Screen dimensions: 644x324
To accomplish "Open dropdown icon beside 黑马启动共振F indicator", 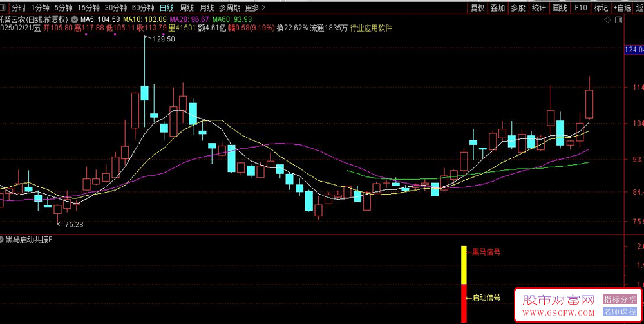I will coord(3,240).
